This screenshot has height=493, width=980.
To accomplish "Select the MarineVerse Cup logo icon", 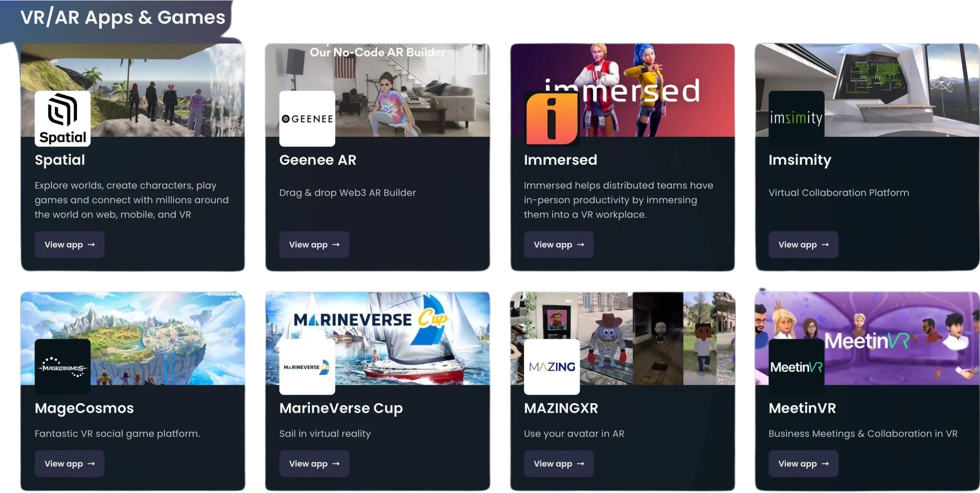I will tap(307, 367).
